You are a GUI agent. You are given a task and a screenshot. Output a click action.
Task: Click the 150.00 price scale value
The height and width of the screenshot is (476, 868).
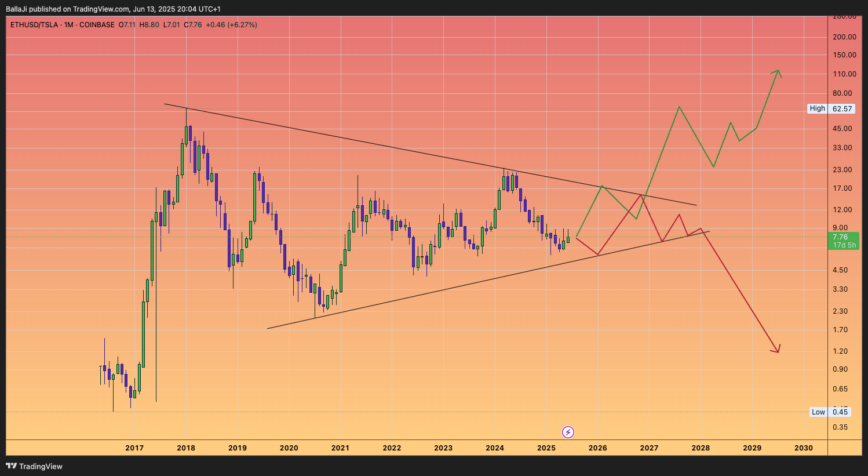click(x=844, y=55)
